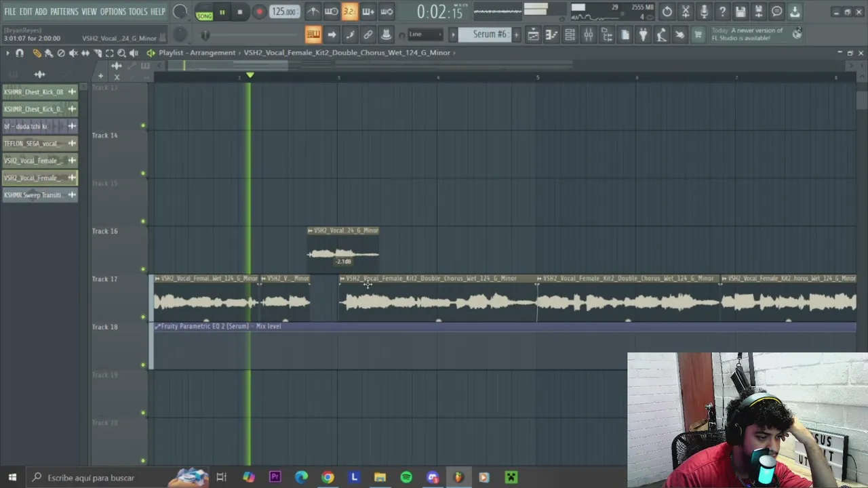Select the slip tool icon

[x=85, y=53]
